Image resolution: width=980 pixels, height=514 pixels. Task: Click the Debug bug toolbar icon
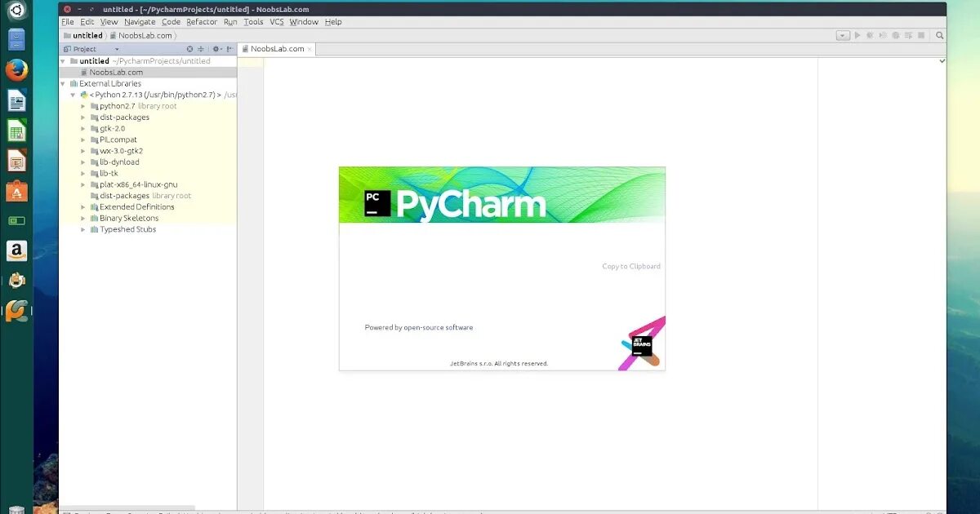871,35
